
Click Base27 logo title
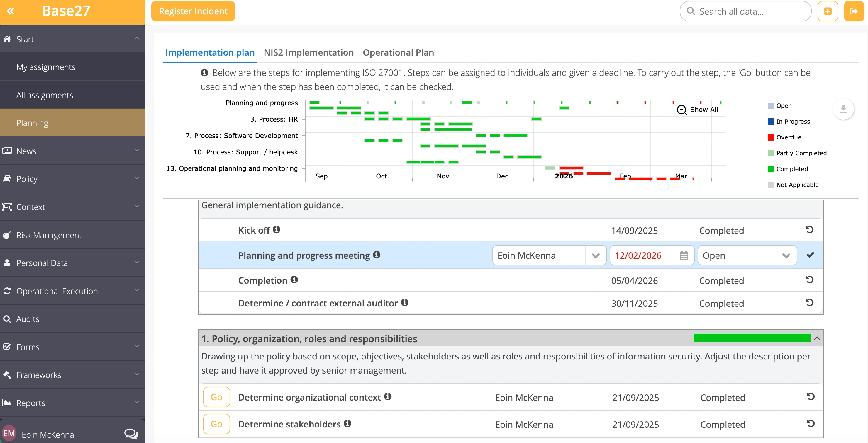66,11
